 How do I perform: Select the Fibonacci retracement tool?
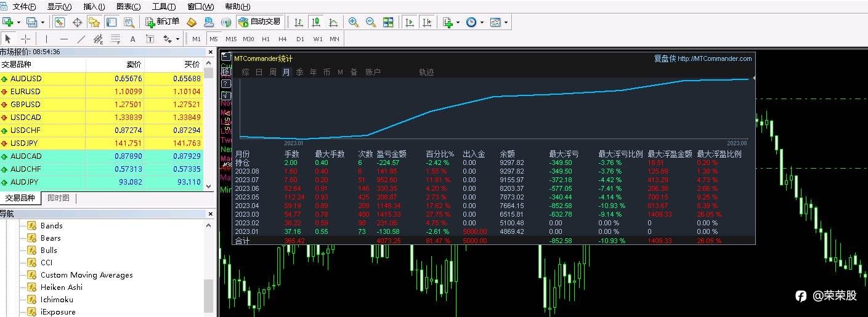pos(115,39)
